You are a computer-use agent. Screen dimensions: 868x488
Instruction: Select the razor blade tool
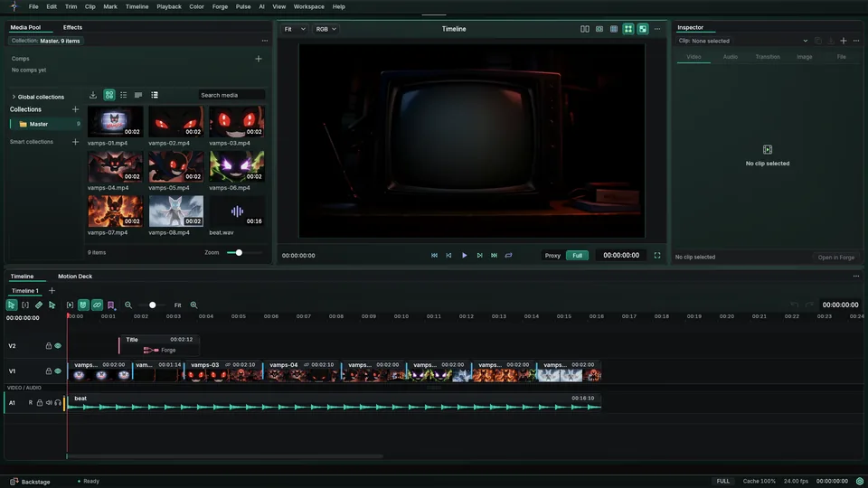tap(39, 305)
